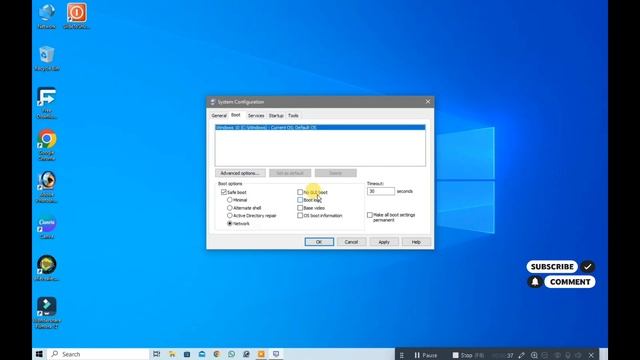The width and height of the screenshot is (640, 360).
Task: Open File Explorer from the taskbar
Action: click(x=172, y=354)
